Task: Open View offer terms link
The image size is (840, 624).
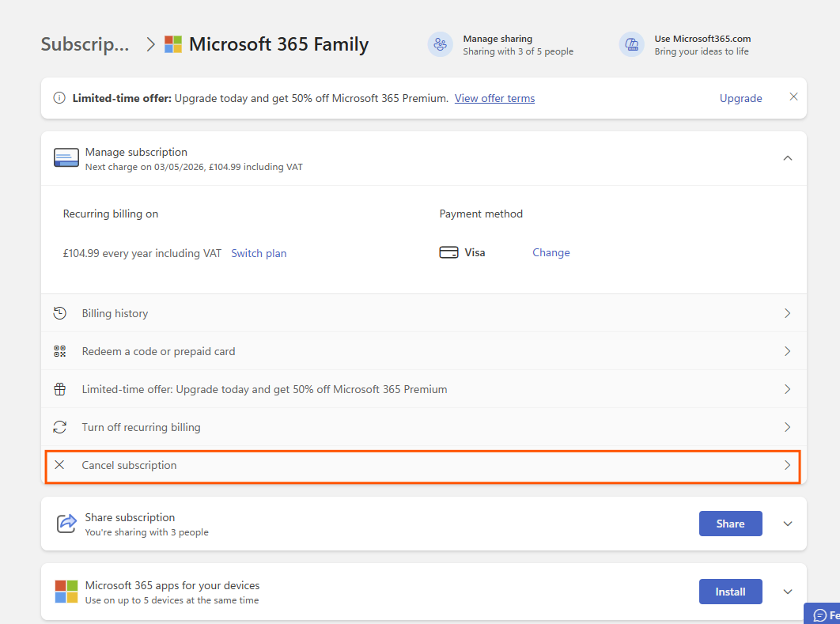Action: click(x=494, y=99)
